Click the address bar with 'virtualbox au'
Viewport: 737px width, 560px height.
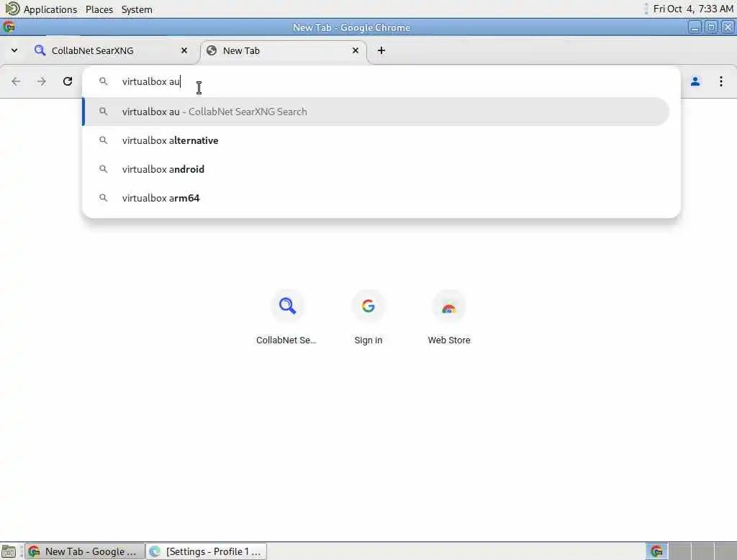(x=381, y=81)
